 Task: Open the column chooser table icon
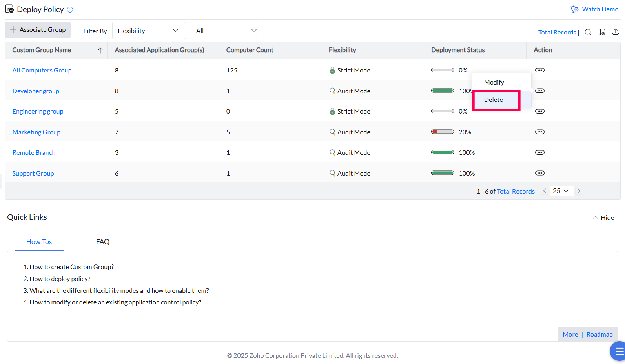[x=602, y=32]
